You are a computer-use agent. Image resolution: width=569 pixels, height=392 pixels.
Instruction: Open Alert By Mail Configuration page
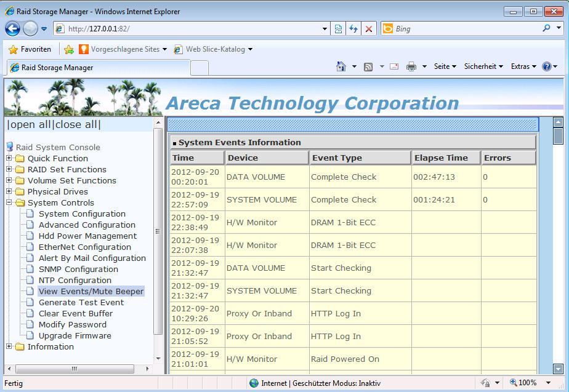[x=92, y=258]
